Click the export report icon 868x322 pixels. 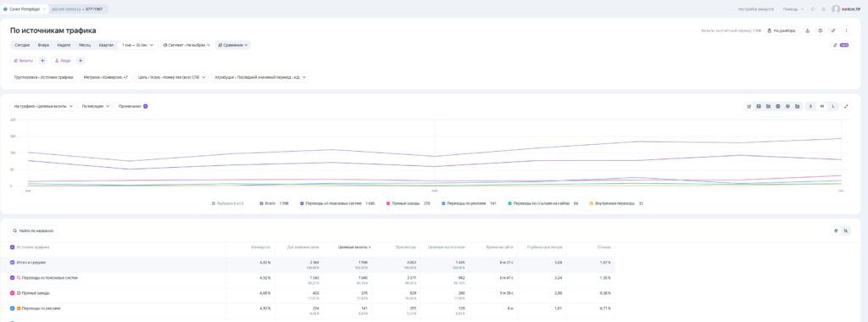tap(807, 31)
